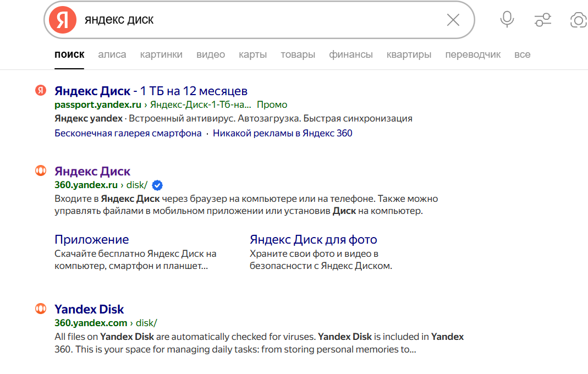588x374 pixels.
Task: Open image search camera icon
Action: pyautogui.click(x=578, y=20)
